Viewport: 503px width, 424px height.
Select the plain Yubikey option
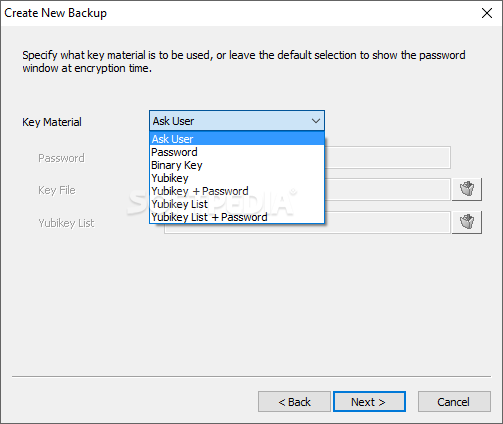237,178
